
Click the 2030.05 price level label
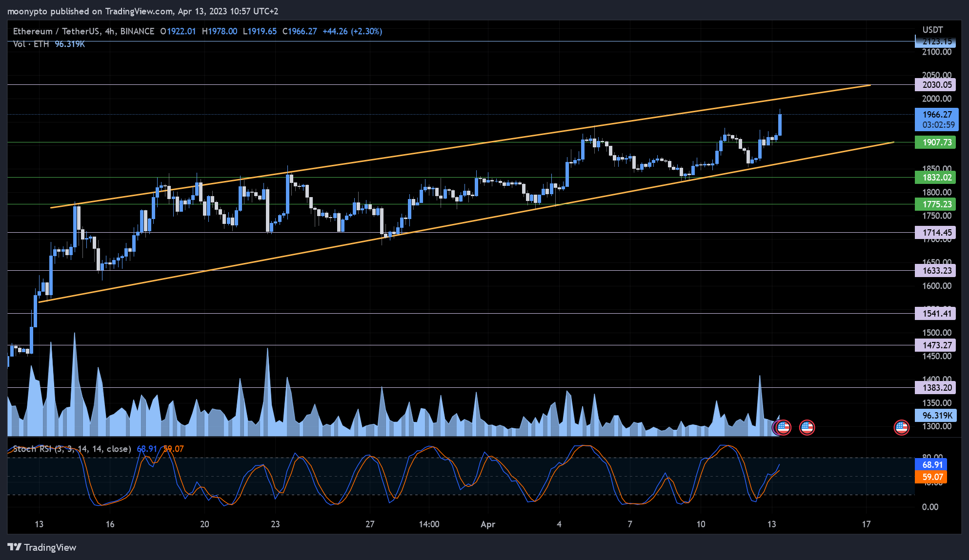(935, 85)
